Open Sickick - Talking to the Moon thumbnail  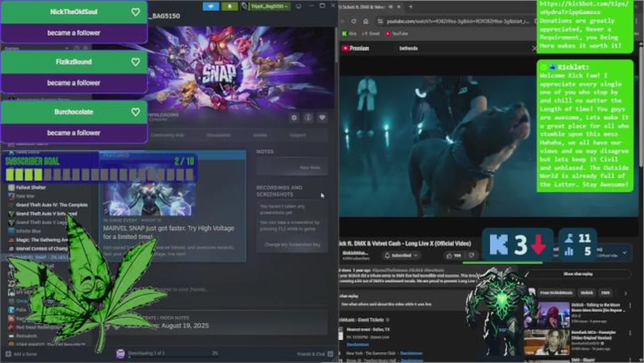coord(547,314)
